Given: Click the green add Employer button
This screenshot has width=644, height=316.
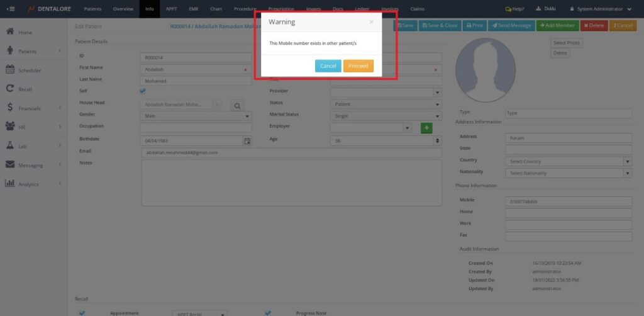Looking at the screenshot, I should pos(426,128).
